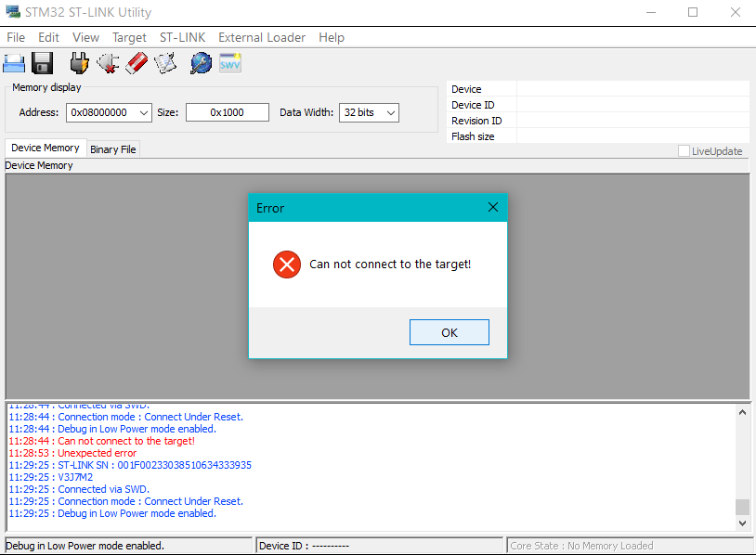Click the 'Core State : No Memory Loaded' status text
Viewport: 756px width, 555px height.
pyautogui.click(x=581, y=546)
